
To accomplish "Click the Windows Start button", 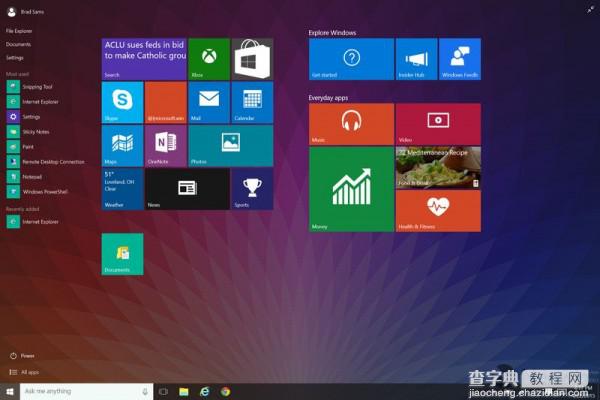I will [x=10, y=392].
